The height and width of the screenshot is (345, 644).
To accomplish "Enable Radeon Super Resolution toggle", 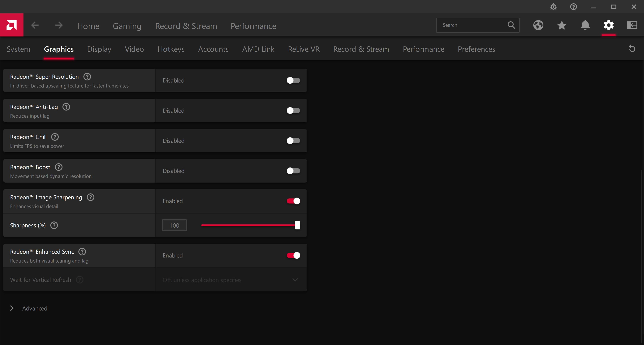I will pyautogui.click(x=293, y=80).
